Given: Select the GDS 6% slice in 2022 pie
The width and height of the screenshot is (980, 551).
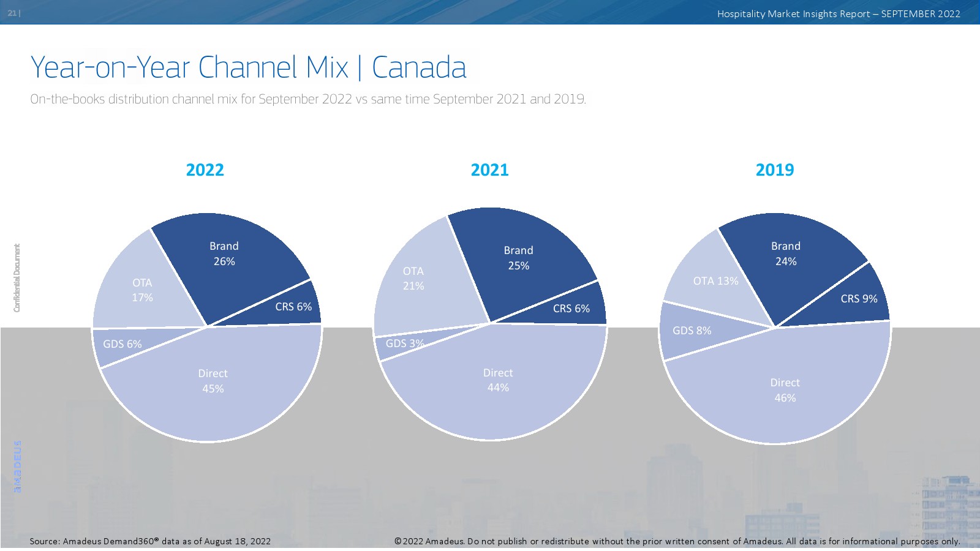Looking at the screenshot, I should (x=121, y=345).
